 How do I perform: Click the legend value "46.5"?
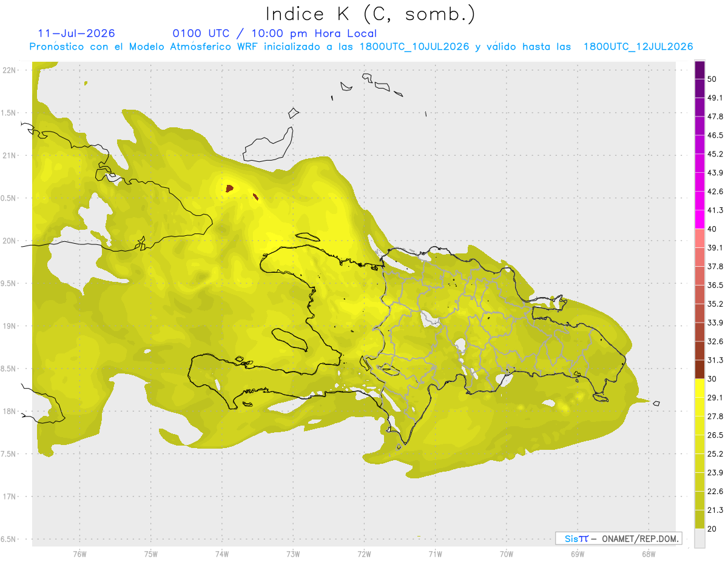[715, 135]
